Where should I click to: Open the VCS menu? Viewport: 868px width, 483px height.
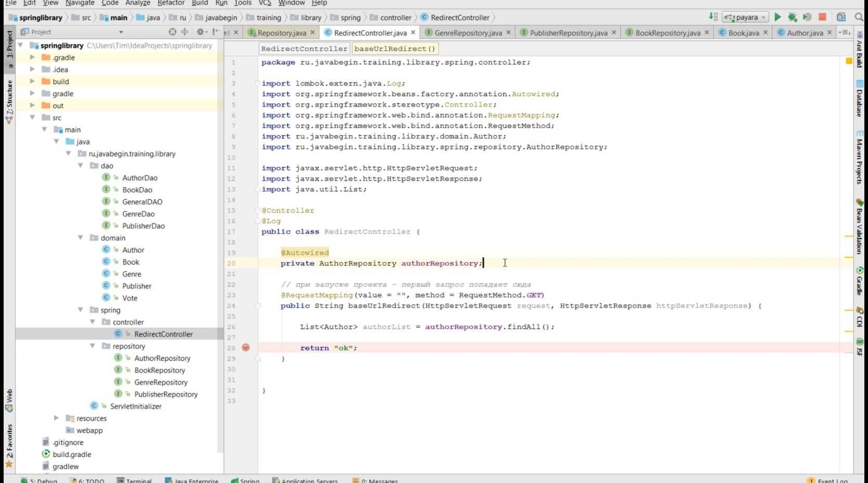pos(265,3)
